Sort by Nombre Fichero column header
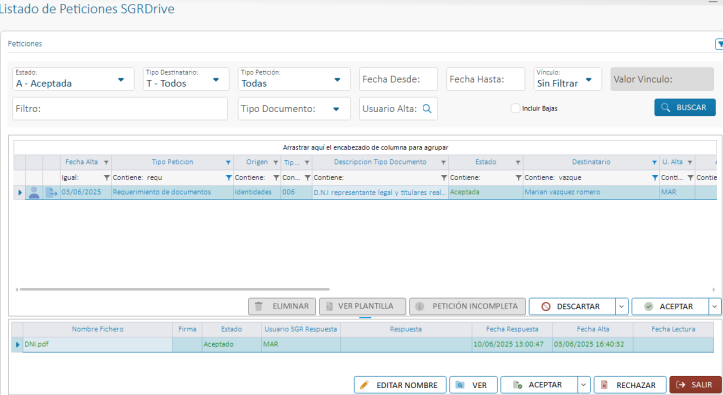Viewport: 723px width, 395px height. click(x=97, y=329)
